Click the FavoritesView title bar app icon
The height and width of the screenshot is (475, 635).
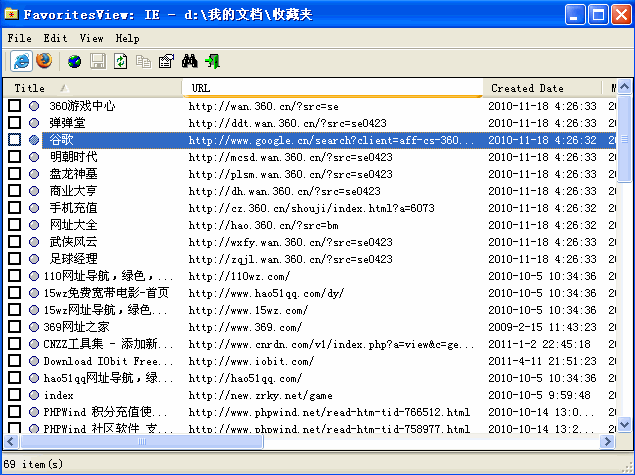pos(11,15)
